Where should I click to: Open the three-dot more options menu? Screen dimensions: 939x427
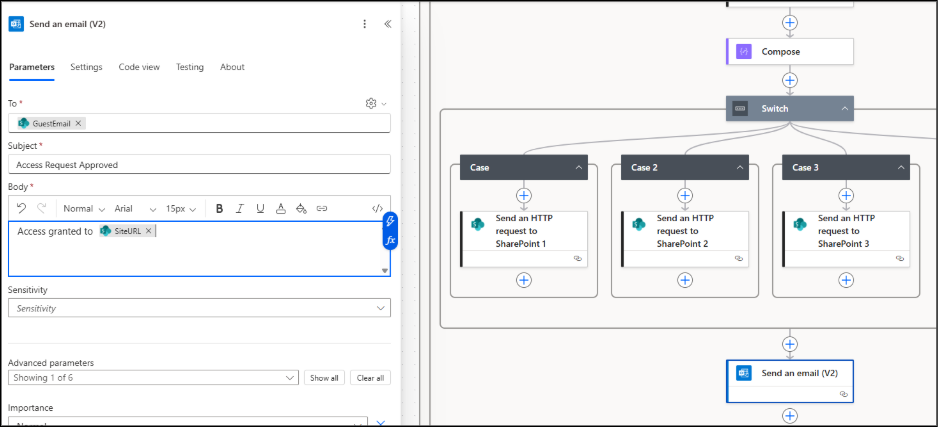(x=364, y=24)
